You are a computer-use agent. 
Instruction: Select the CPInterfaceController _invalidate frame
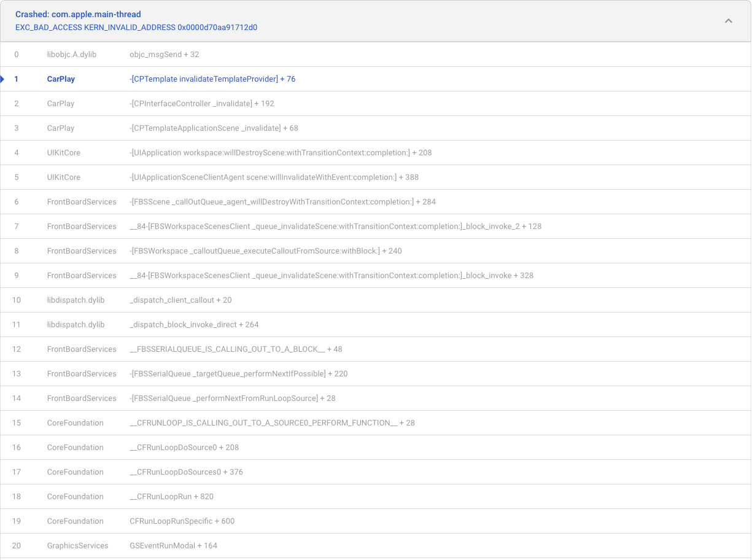(202, 104)
